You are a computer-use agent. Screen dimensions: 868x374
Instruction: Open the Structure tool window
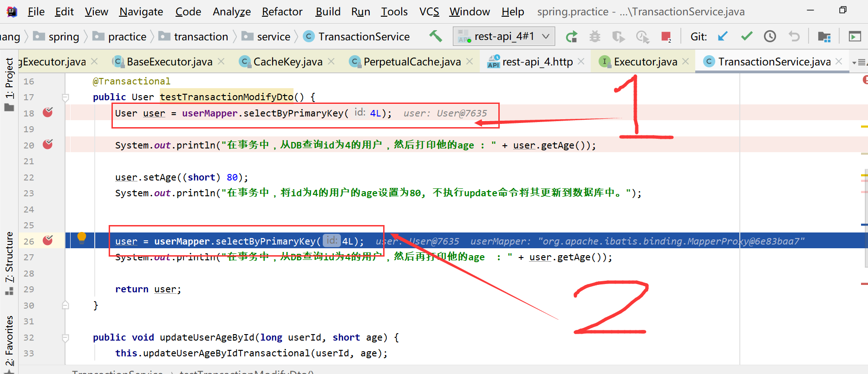pyautogui.click(x=9, y=264)
